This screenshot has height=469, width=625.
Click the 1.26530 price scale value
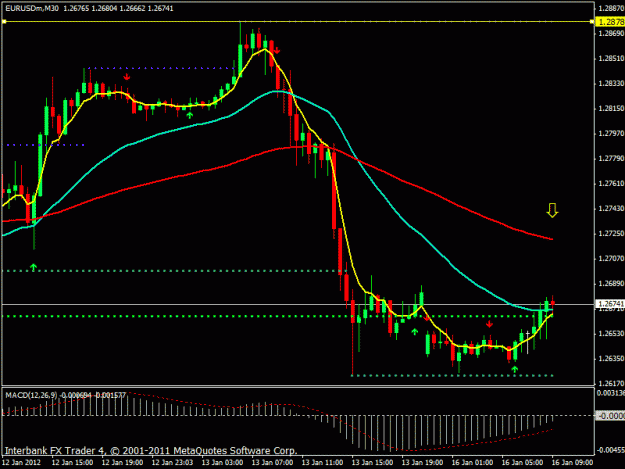click(x=611, y=334)
